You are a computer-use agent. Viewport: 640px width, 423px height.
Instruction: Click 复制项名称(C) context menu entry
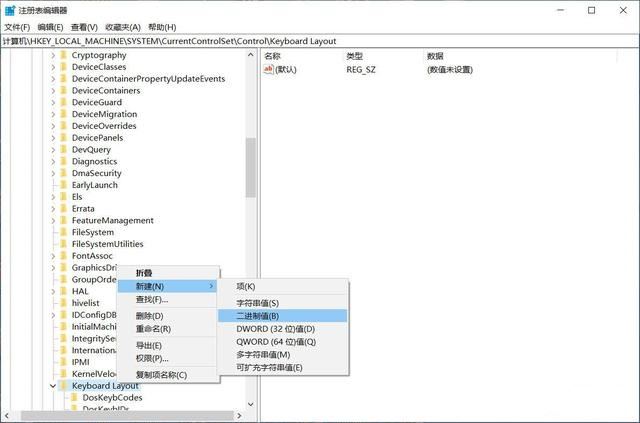point(161,375)
